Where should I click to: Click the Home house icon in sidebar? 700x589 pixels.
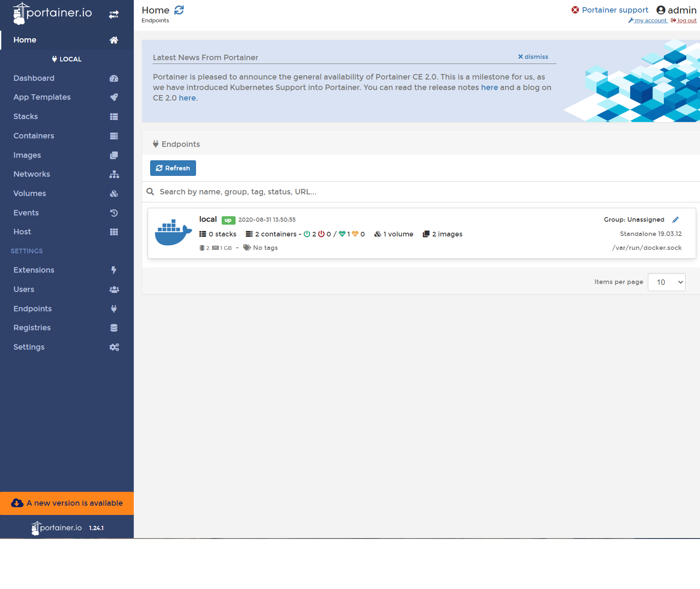tap(114, 40)
